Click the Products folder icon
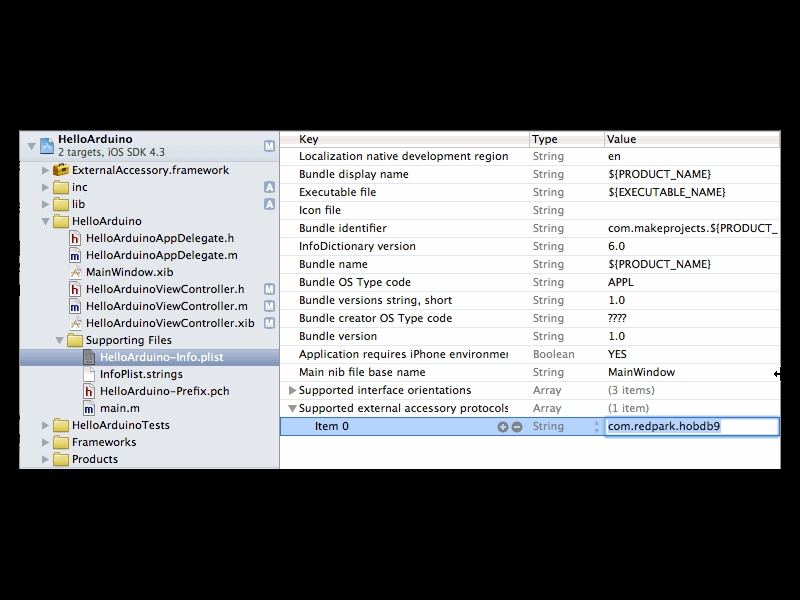The image size is (800, 600). click(61, 459)
